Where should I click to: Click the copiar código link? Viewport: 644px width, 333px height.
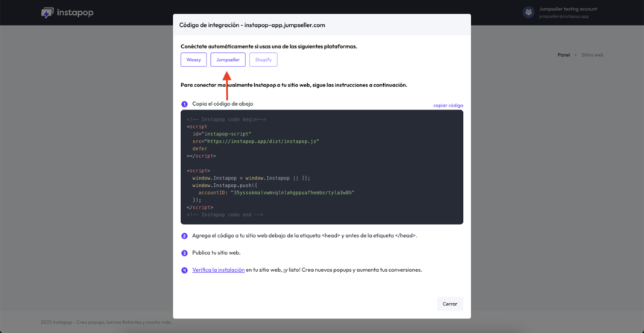(448, 106)
